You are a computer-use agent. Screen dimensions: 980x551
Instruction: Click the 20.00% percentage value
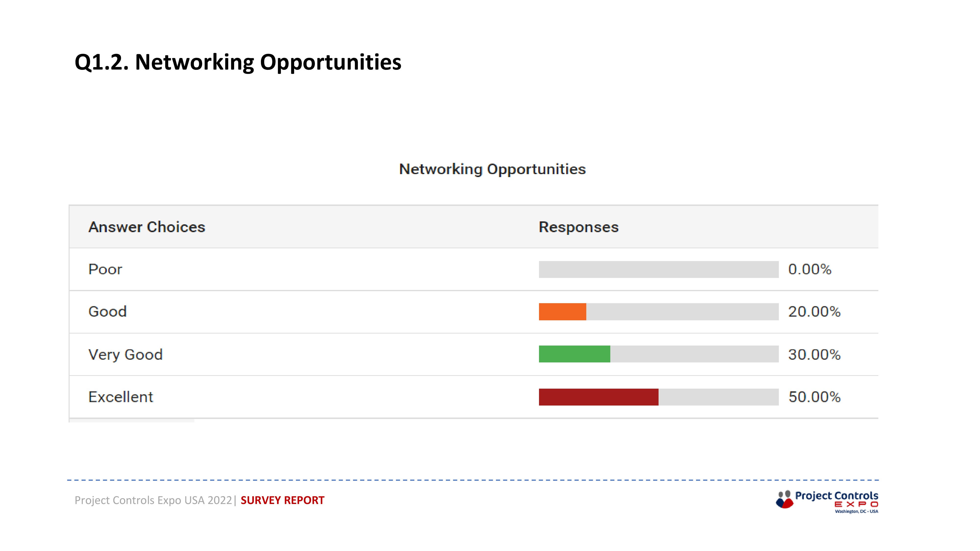[814, 312]
